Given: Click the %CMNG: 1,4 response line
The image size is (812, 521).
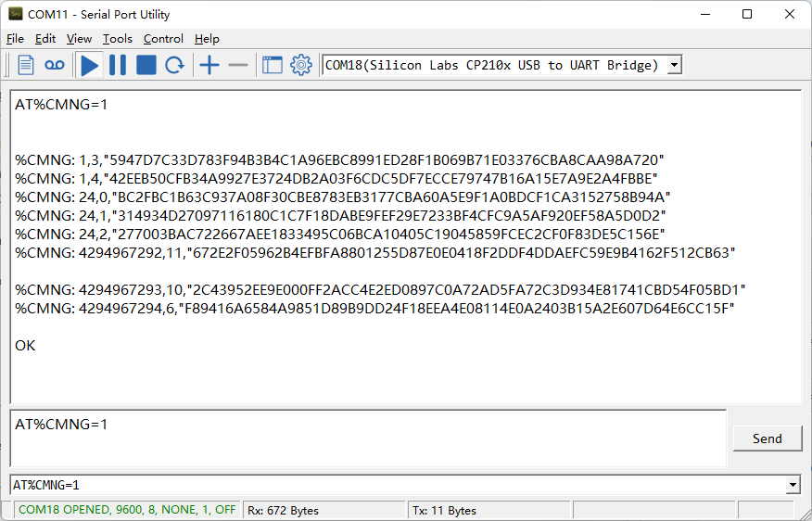Looking at the screenshot, I should 336,178.
